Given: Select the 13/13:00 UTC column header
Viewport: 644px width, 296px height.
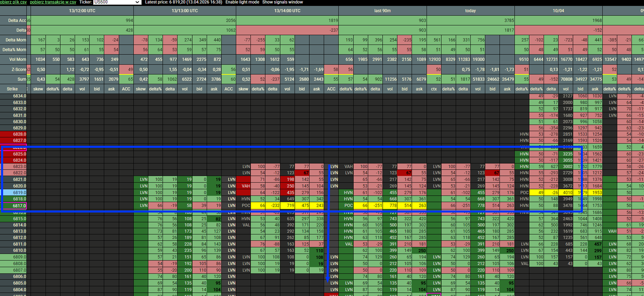Looking at the screenshot, I should (x=185, y=10).
